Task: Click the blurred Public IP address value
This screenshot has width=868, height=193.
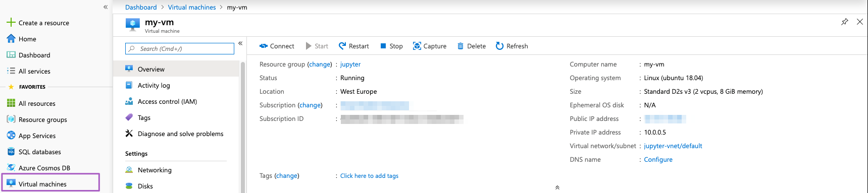Action: (x=665, y=119)
